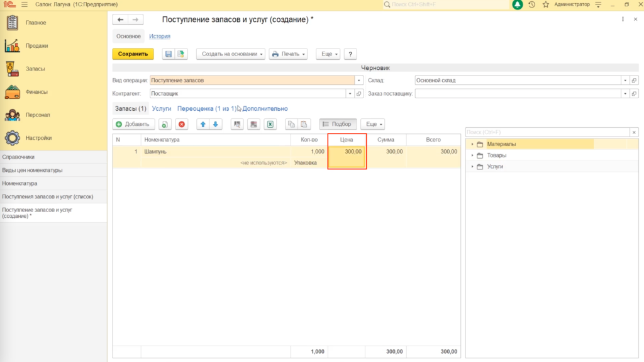644x362 pixels.
Task: Click the Сохранить button
Action: (x=133, y=54)
